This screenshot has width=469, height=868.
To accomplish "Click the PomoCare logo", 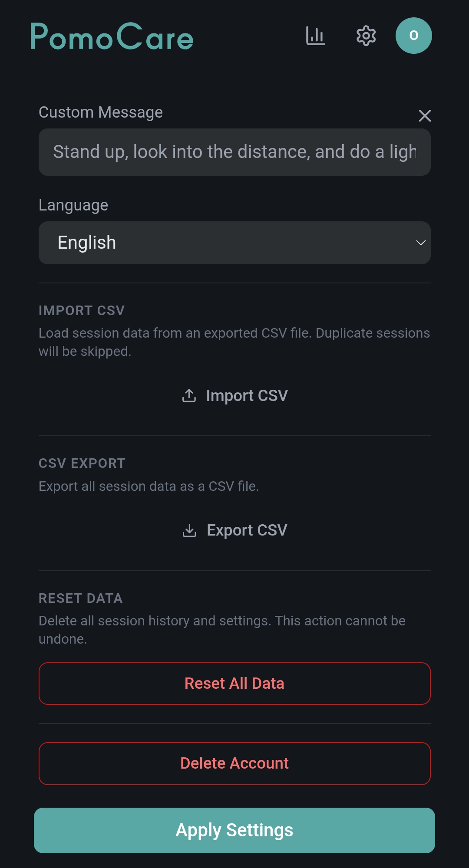I will coord(112,36).
